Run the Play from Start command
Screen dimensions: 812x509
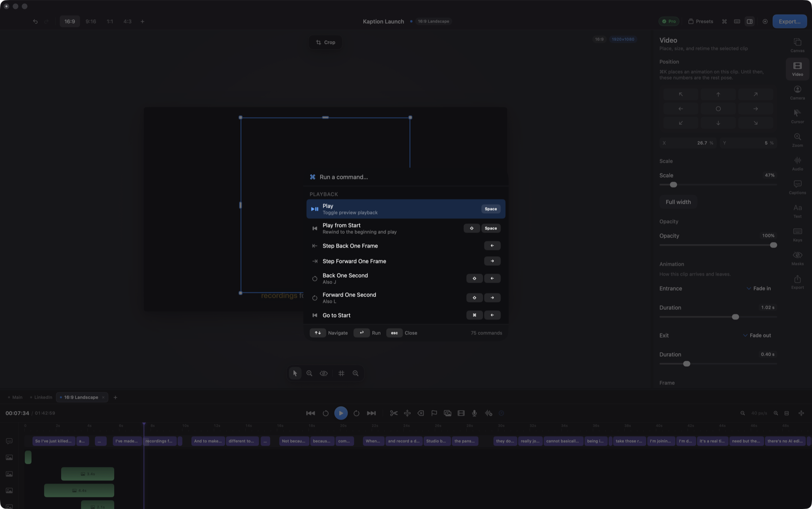[x=406, y=228]
